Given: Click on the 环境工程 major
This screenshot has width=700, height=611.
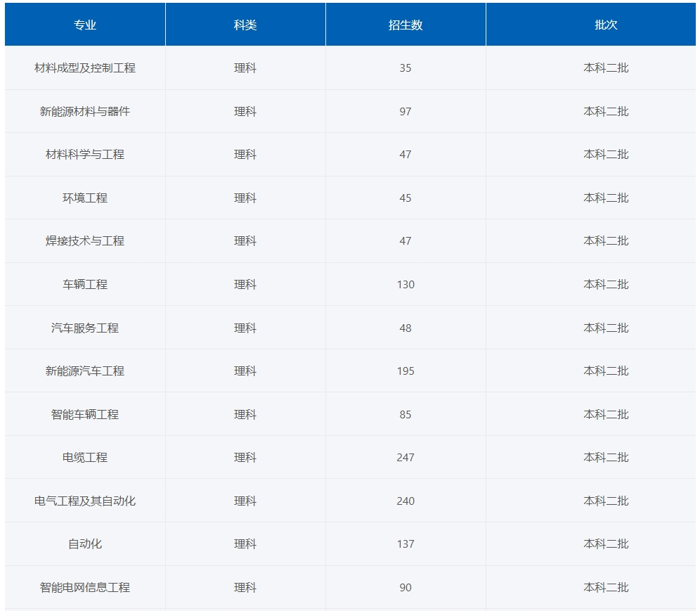Looking at the screenshot, I should tap(85, 198).
